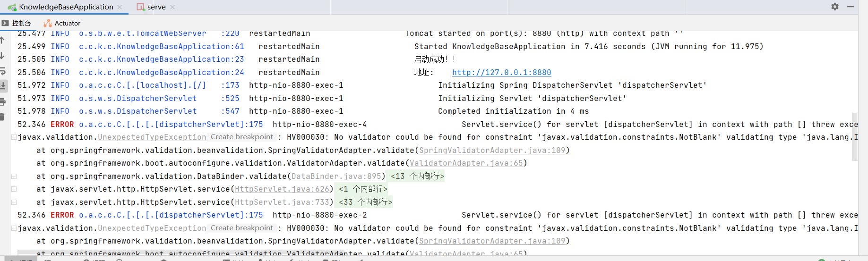Hide the run tool window
Viewport: 868px width, 261px height.
coord(850,7)
